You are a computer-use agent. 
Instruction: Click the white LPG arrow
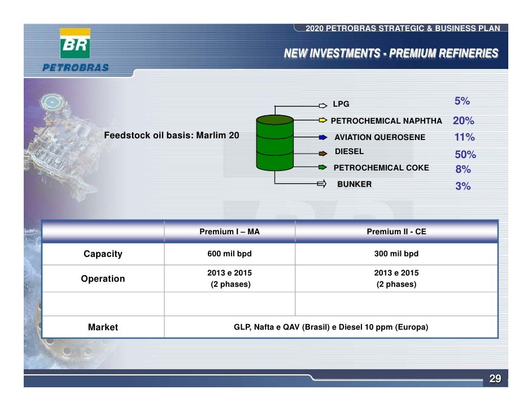322,106
